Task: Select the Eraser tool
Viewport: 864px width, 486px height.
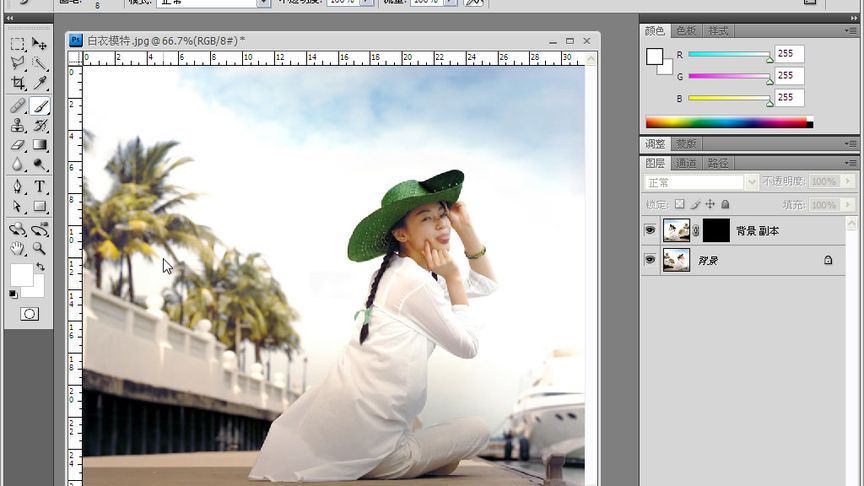Action: click(18, 146)
